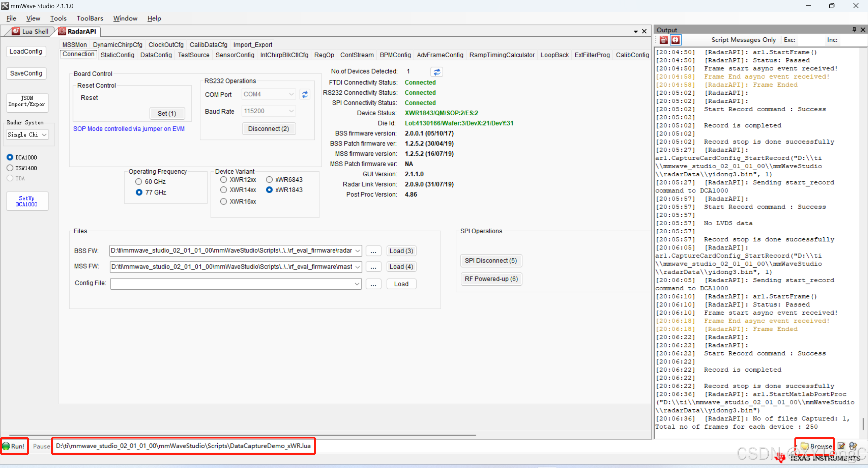868x468 pixels.
Task: Click RF Powered-up (6)
Action: pyautogui.click(x=491, y=279)
